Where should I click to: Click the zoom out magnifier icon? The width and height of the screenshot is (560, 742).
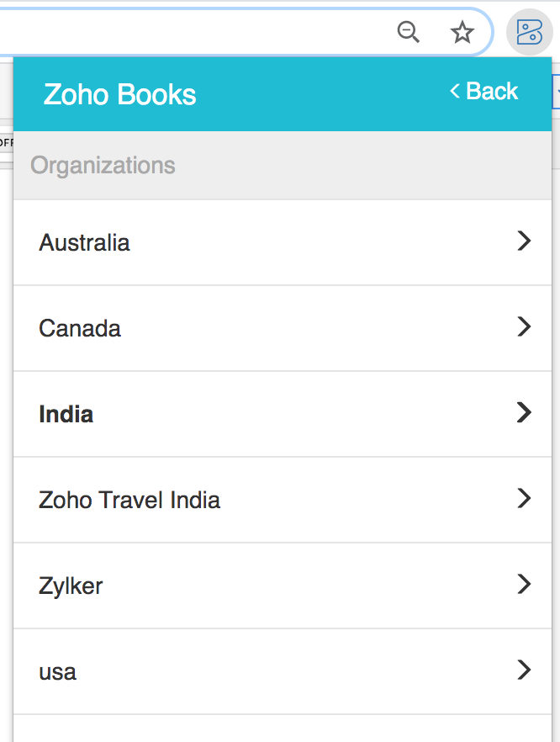pyautogui.click(x=409, y=33)
